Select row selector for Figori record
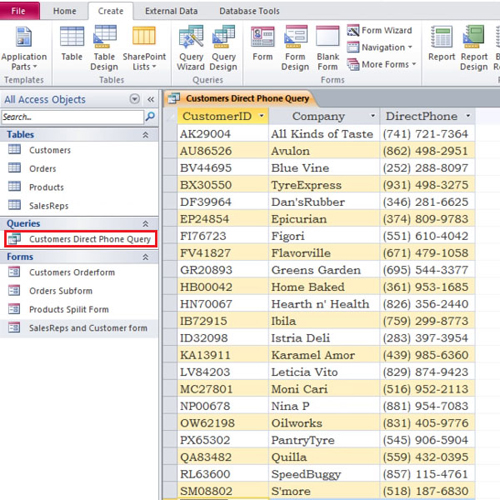Viewport: 500px width, 500px height. point(170,236)
